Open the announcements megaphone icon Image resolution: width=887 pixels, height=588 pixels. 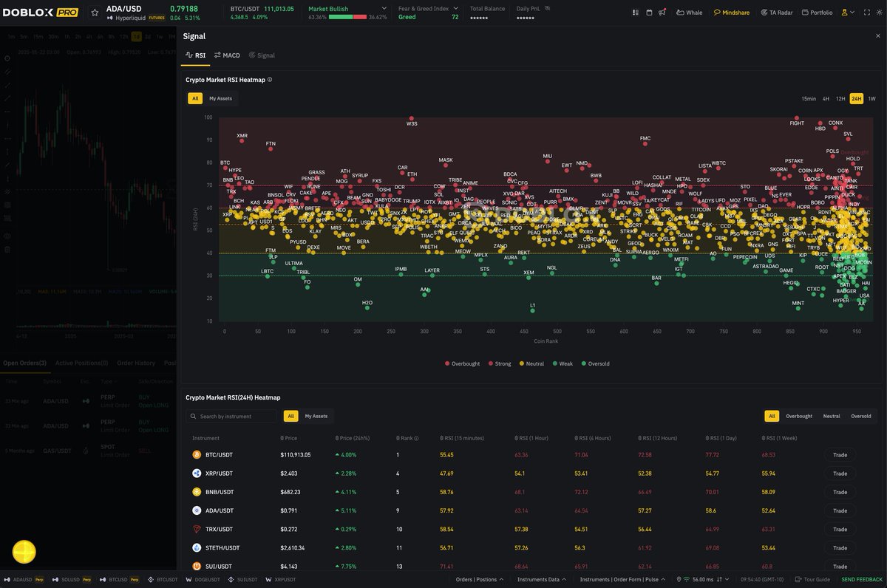coord(662,13)
